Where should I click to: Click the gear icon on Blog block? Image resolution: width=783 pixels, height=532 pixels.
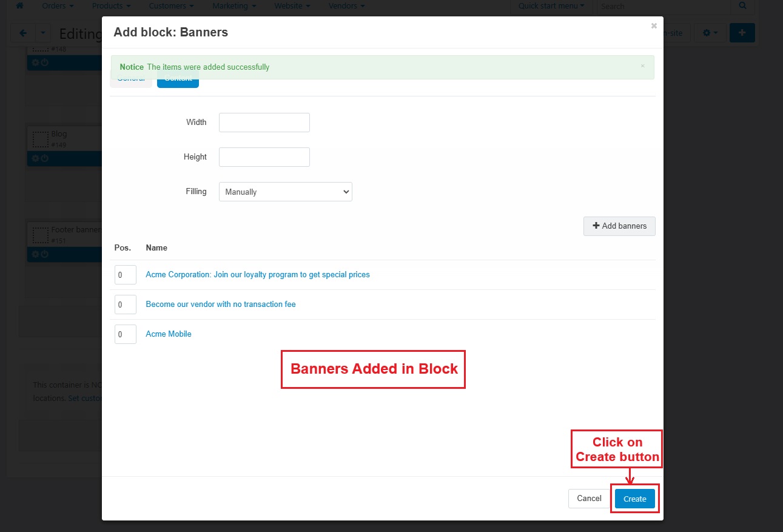click(35, 158)
